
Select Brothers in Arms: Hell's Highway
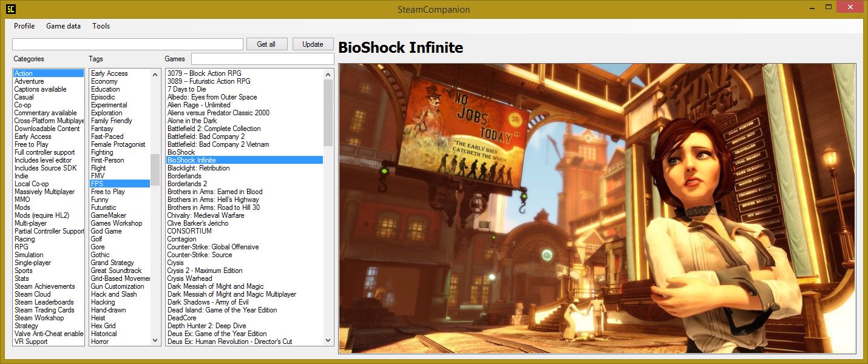click(245, 200)
